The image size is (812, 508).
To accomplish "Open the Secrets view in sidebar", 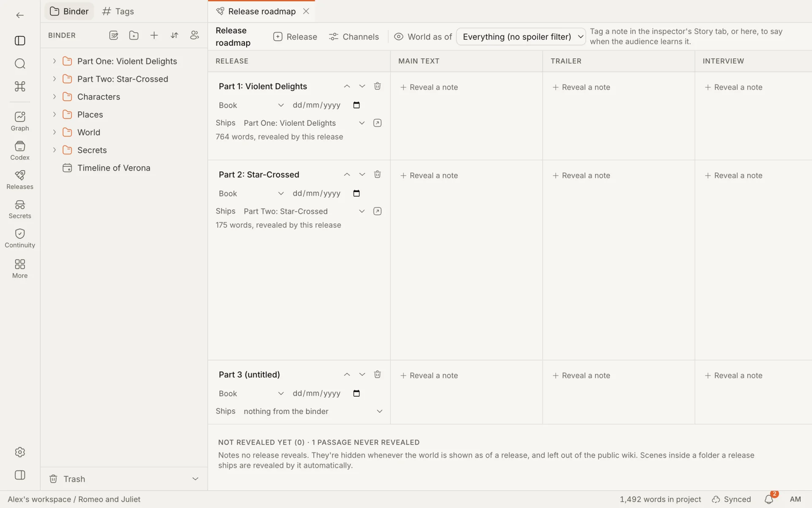I will pyautogui.click(x=20, y=209).
